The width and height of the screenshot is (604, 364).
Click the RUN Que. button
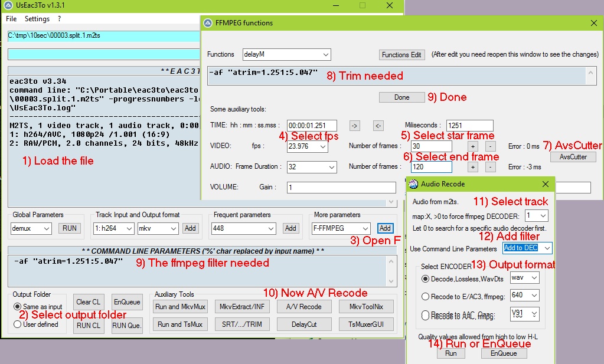click(127, 326)
